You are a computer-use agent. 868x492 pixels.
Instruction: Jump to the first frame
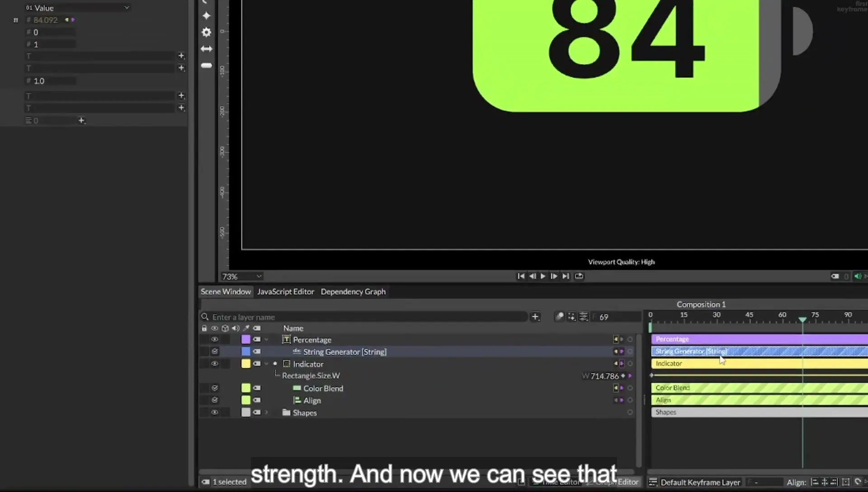(521, 276)
